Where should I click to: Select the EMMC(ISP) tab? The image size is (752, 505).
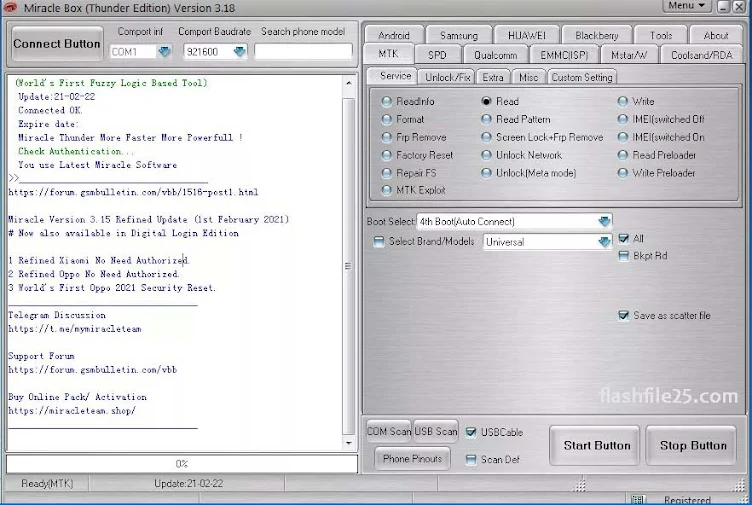click(564, 55)
